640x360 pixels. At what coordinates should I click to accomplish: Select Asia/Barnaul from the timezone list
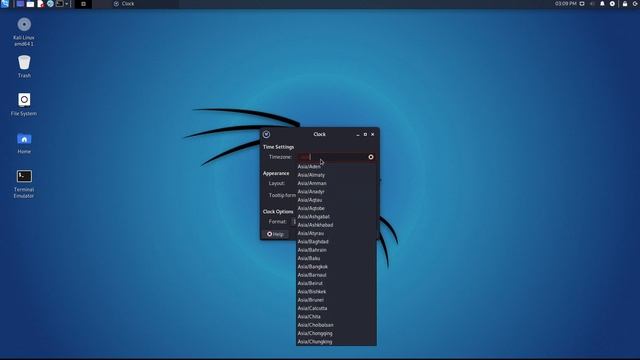click(336, 275)
